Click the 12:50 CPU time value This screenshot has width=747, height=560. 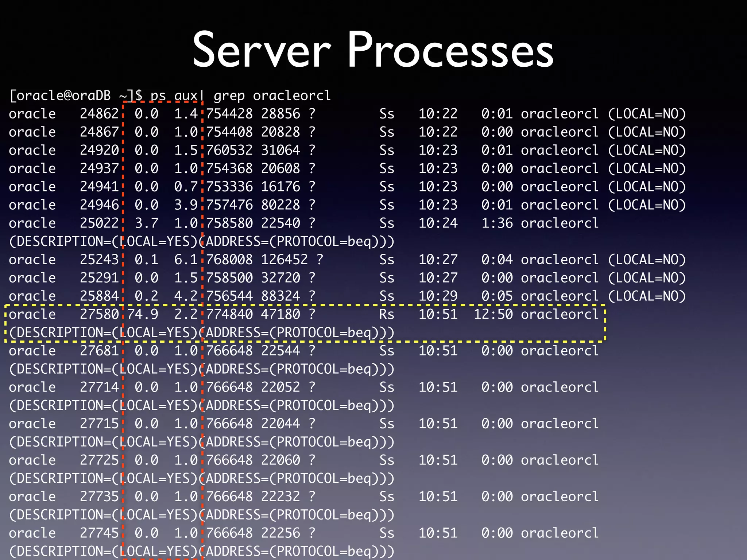click(493, 314)
